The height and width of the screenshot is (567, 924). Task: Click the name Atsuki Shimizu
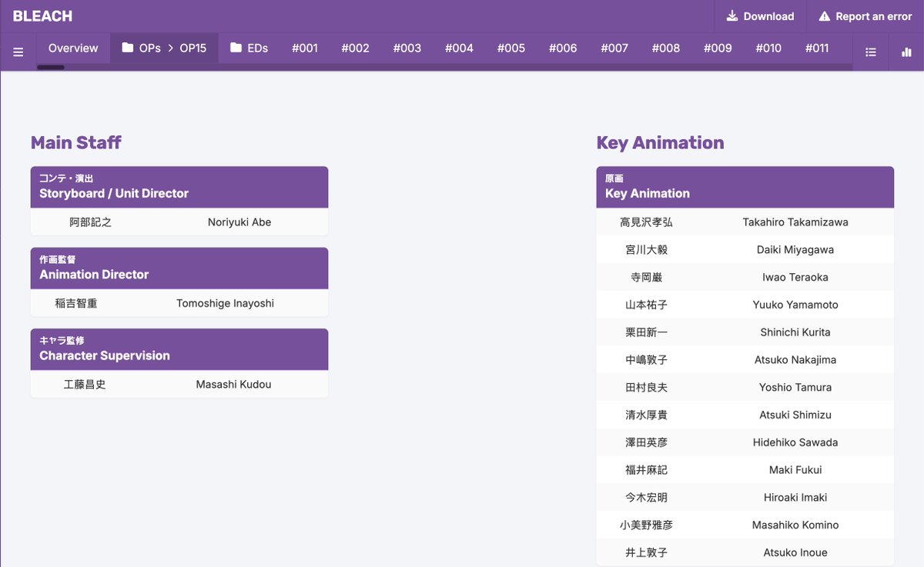pyautogui.click(x=795, y=415)
